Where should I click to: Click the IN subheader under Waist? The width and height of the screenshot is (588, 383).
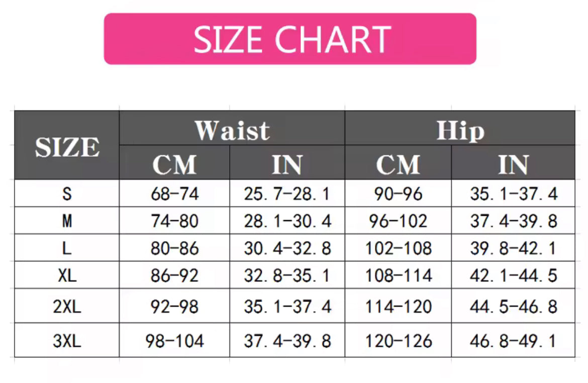(287, 164)
